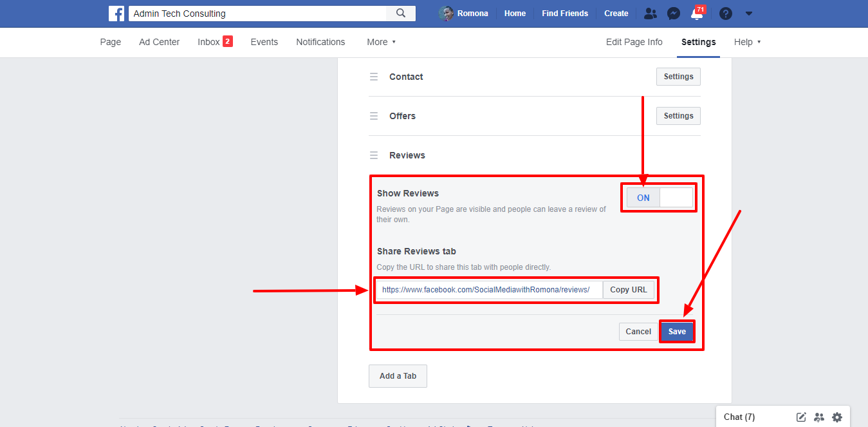Open Chat settings gear icon
This screenshot has height=427, width=868.
coord(837,417)
